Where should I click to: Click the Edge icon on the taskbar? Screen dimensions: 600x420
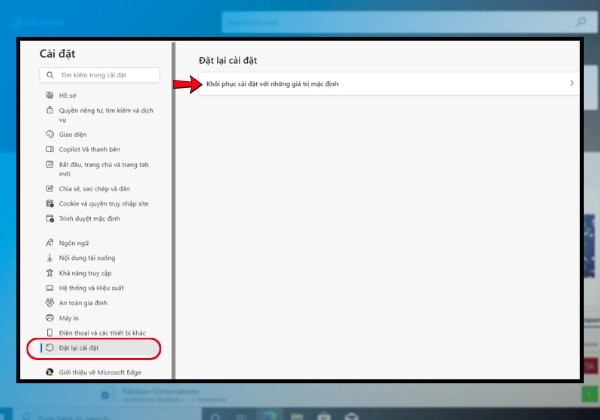point(270,415)
